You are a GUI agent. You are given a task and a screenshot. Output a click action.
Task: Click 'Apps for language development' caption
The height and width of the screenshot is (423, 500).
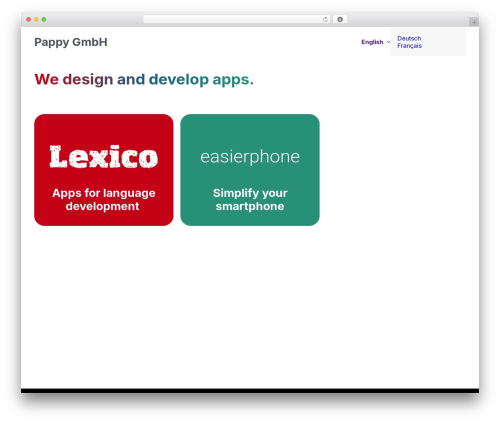[x=104, y=199]
